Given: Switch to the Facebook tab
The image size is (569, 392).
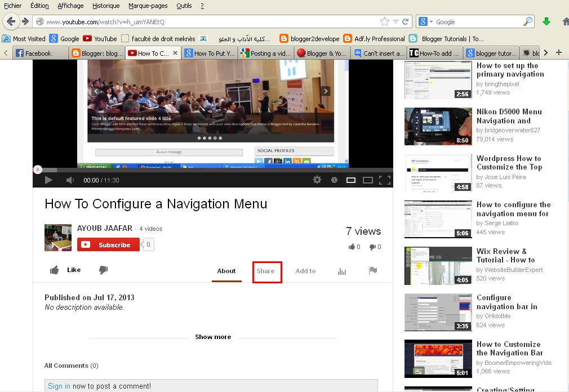Looking at the screenshot, I should coord(41,53).
